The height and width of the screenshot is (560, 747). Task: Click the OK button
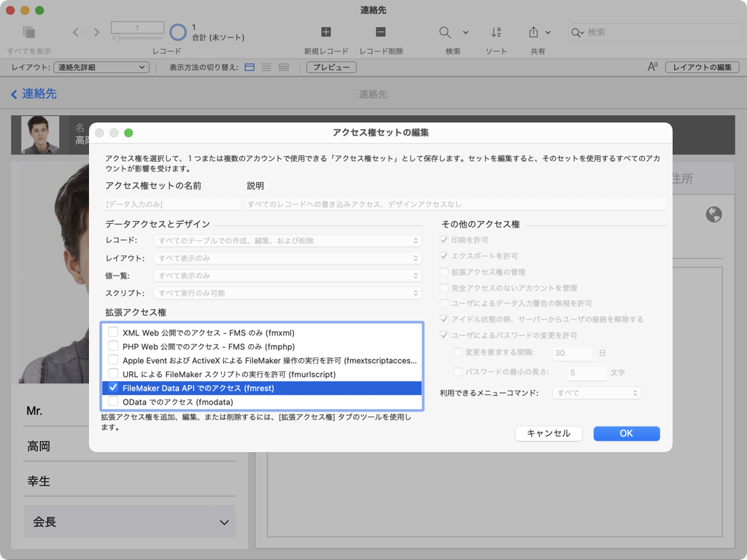pos(627,433)
